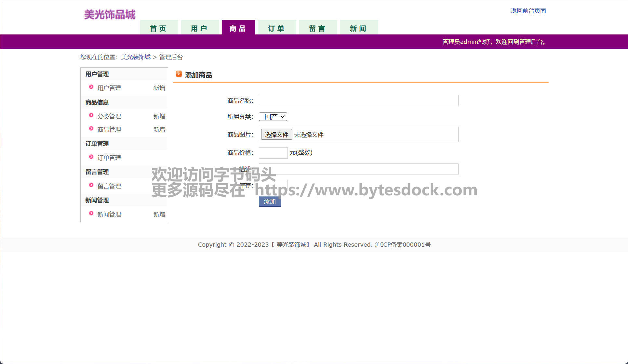The image size is (628, 364).
Task: Click the 美光装饰城 breadcrumb link
Action: [136, 57]
